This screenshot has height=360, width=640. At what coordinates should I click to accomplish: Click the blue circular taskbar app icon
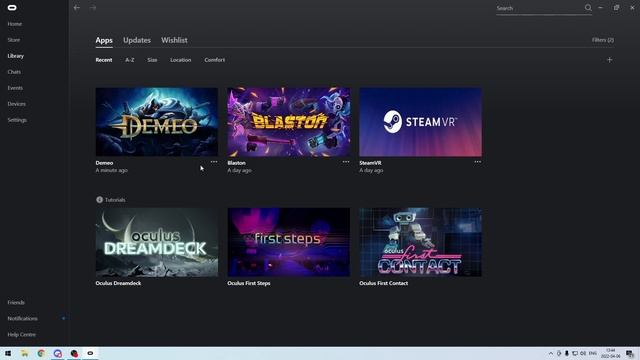tap(58, 353)
